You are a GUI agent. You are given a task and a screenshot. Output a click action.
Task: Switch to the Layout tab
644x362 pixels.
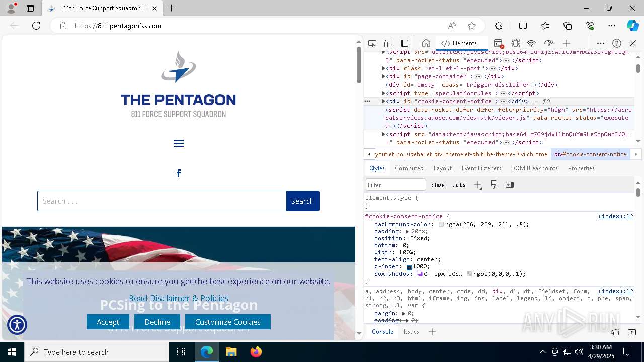point(443,168)
